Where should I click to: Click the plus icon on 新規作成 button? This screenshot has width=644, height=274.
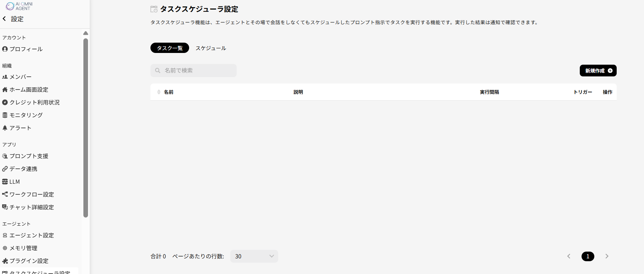[610, 71]
